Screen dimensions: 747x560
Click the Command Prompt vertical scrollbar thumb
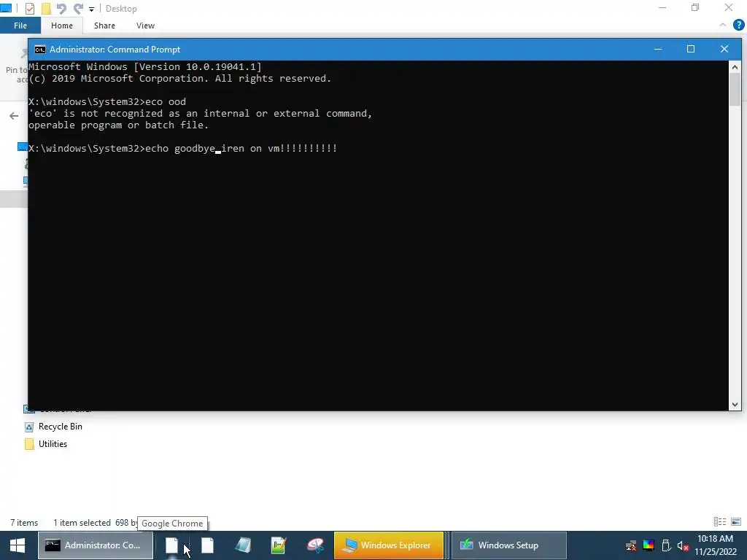pyautogui.click(x=735, y=90)
